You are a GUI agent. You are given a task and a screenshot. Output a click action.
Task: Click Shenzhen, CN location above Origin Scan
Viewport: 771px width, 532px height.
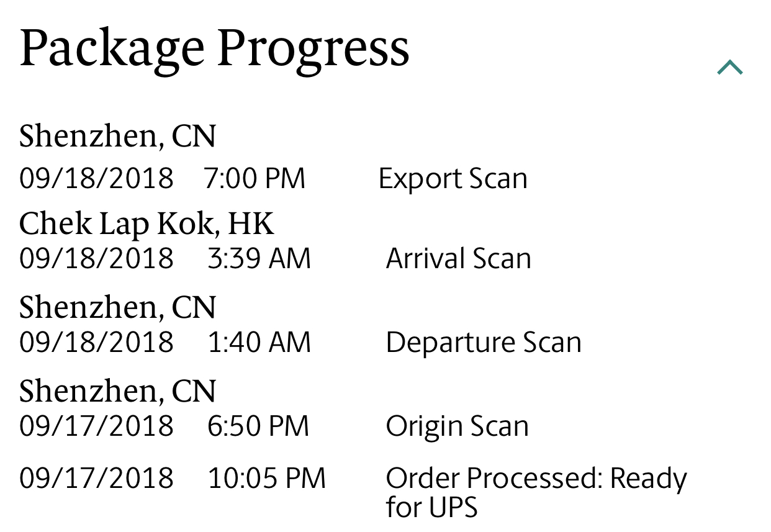pyautogui.click(x=117, y=390)
